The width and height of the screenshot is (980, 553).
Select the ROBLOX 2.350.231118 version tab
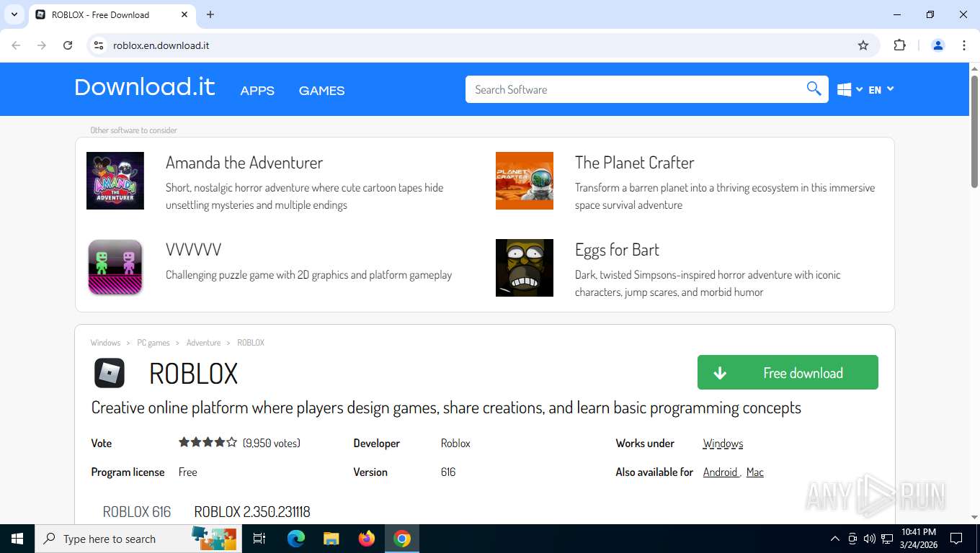coord(252,512)
